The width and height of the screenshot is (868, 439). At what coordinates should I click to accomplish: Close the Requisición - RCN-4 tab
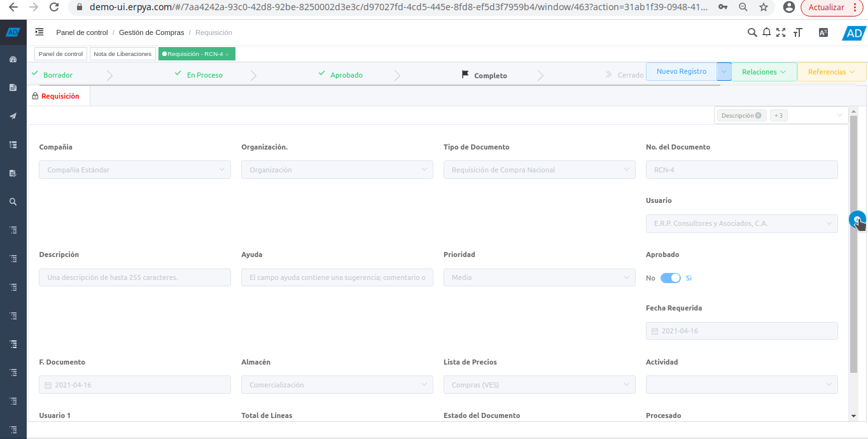pyautogui.click(x=227, y=55)
